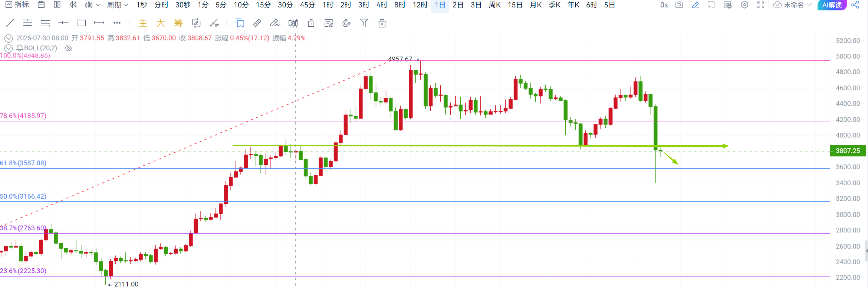Switch to the 3时 chart

point(364,5)
